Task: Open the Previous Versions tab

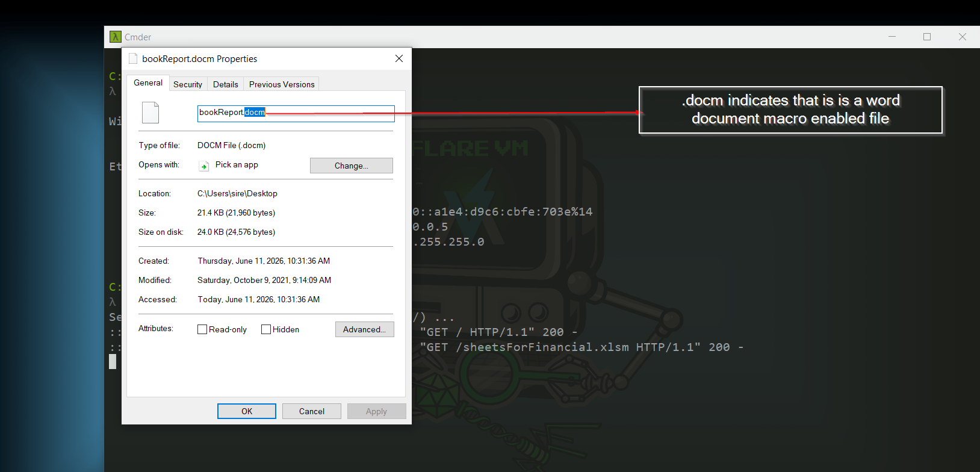Action: click(282, 84)
